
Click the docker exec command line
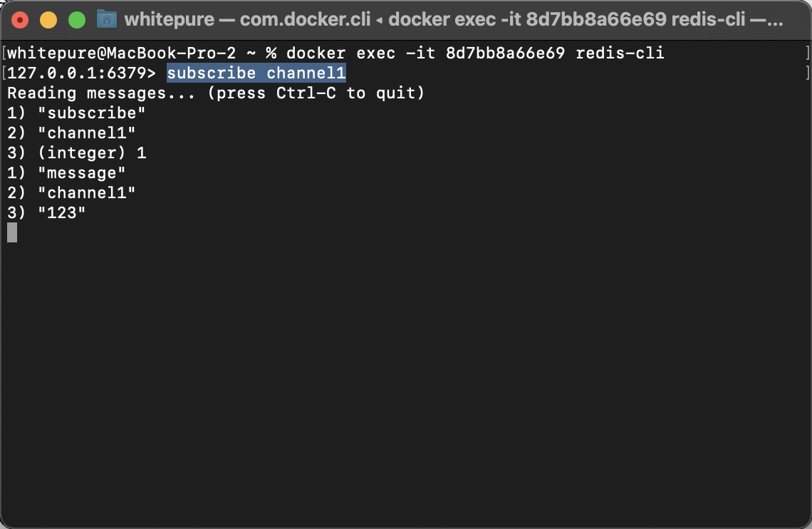tap(475, 53)
